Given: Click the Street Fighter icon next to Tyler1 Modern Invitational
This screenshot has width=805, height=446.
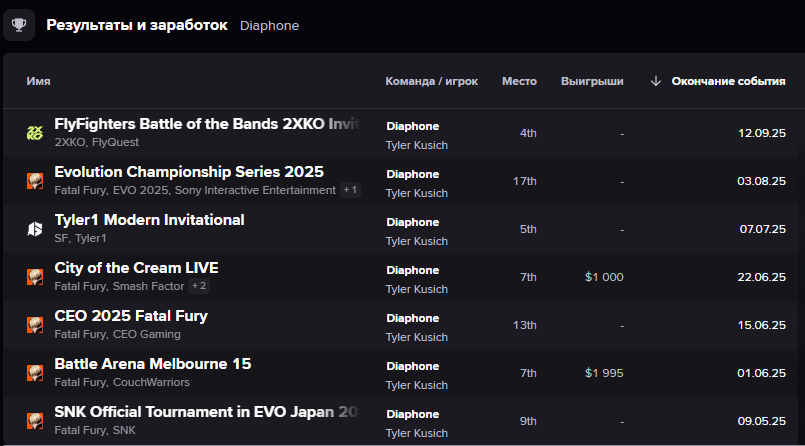Looking at the screenshot, I should tap(35, 229).
